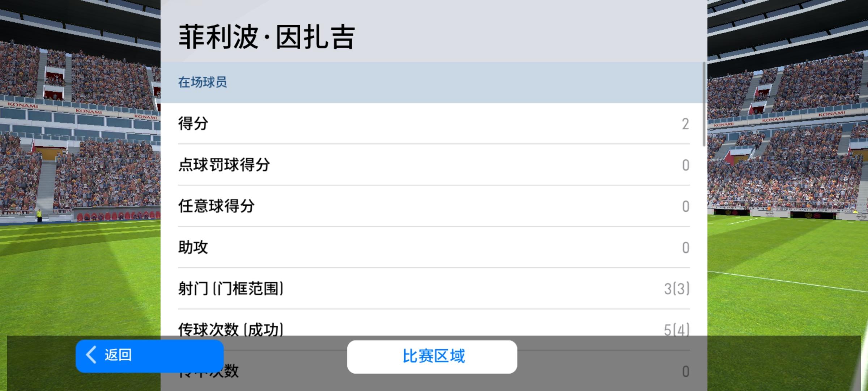Screen dimensions: 868x391
Task: Click the 得分 value 2
Action: point(685,124)
